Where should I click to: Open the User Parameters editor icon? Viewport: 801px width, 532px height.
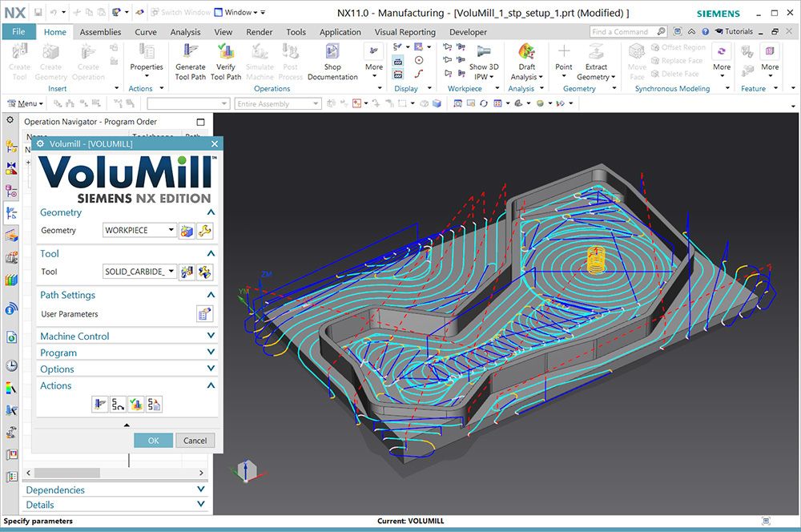204,314
